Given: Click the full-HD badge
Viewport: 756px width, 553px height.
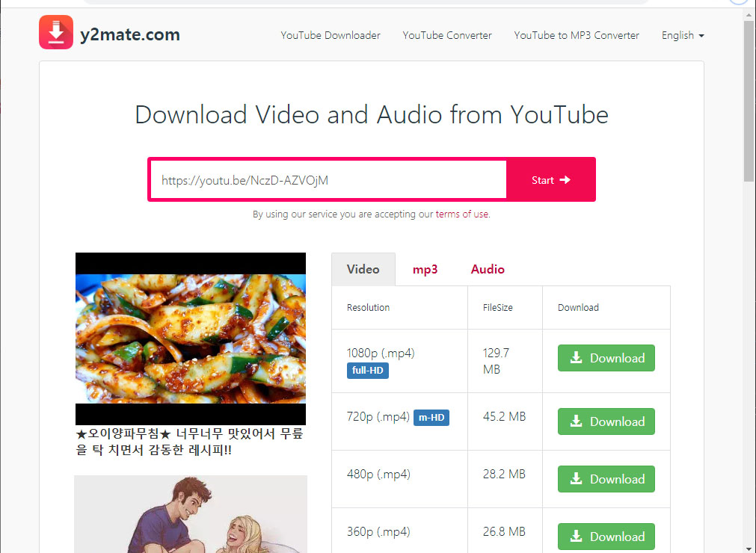Looking at the screenshot, I should [x=367, y=371].
